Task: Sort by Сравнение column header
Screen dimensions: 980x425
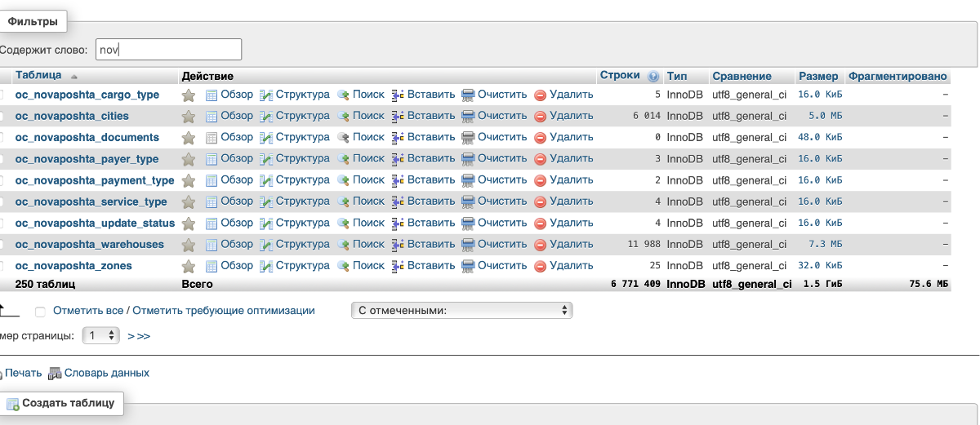Action: coord(742,76)
